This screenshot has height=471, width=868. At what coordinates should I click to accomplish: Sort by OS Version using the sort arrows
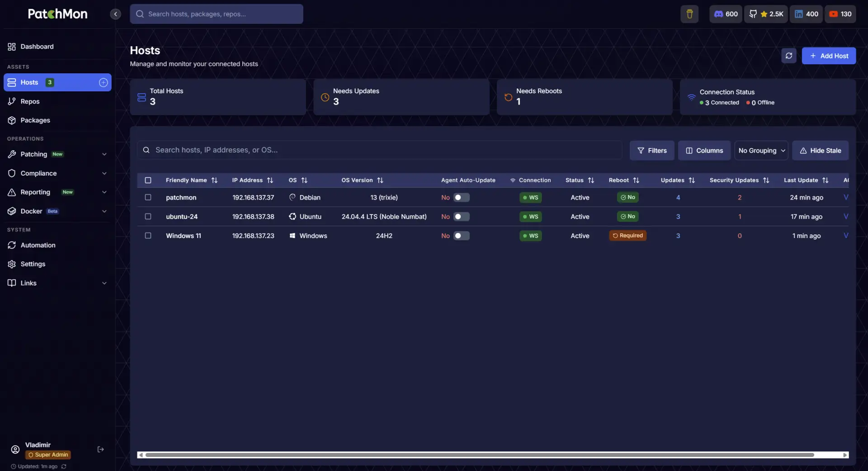tap(380, 180)
